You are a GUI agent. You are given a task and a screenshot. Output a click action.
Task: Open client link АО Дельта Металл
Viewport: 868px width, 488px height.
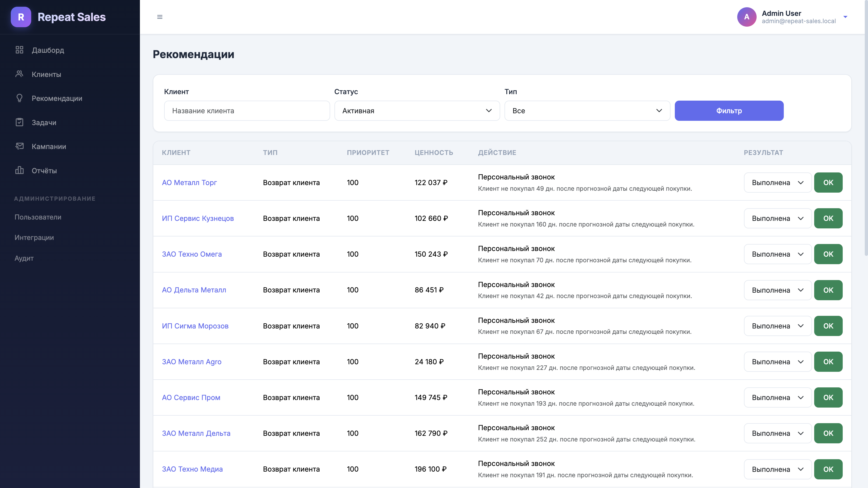[194, 290]
